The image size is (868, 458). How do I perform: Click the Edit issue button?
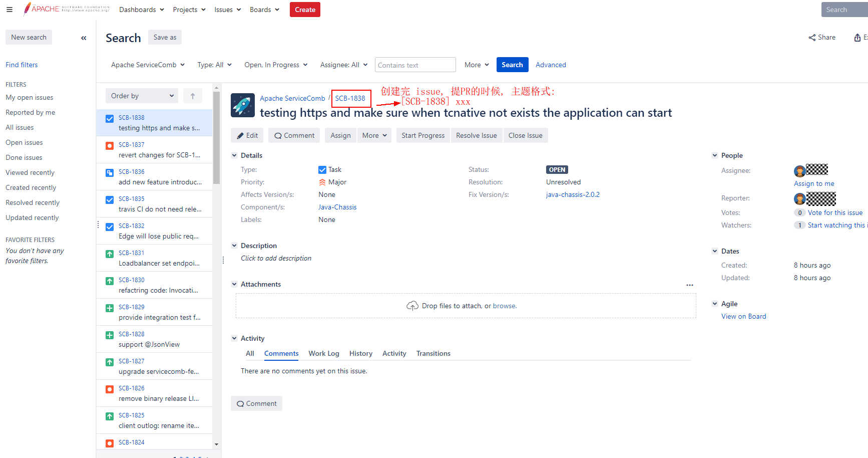click(247, 135)
